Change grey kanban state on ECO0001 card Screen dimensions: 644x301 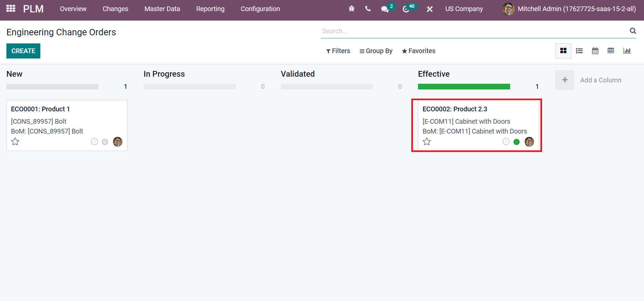click(x=105, y=142)
